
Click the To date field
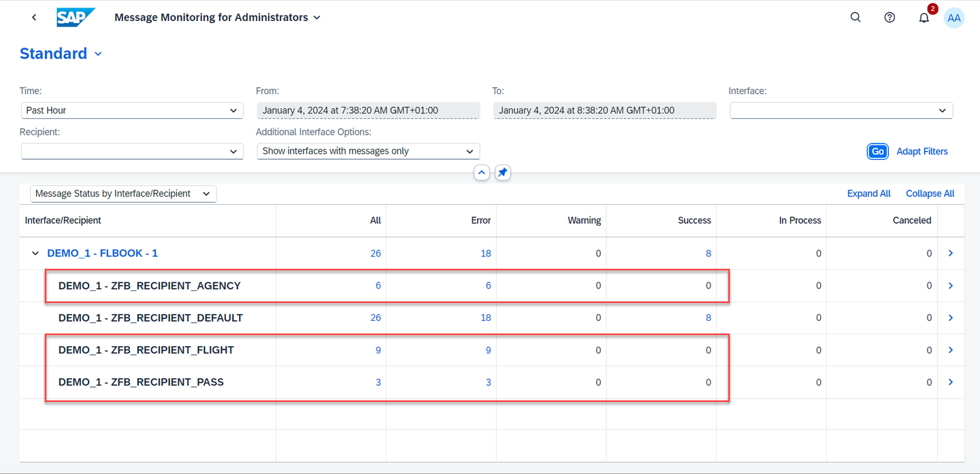pos(604,110)
